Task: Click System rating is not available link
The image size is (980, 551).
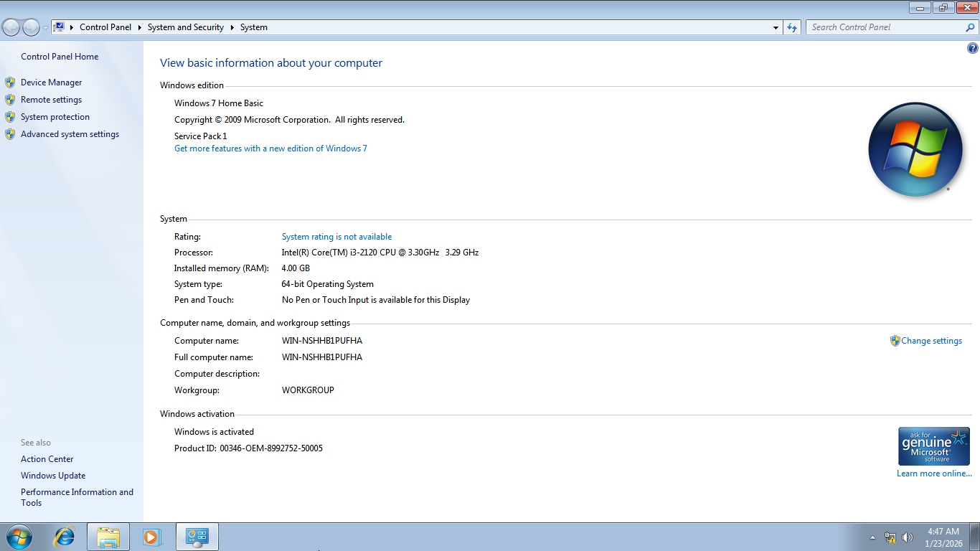Action: 336,237
